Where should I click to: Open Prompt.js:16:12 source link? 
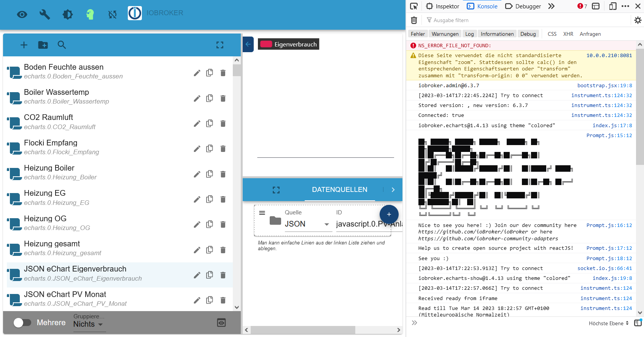pos(609,225)
